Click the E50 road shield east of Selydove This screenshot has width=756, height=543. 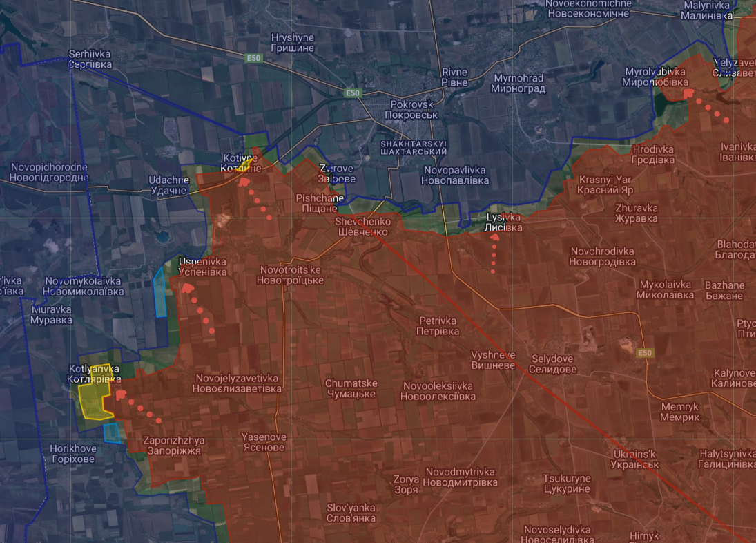645,353
